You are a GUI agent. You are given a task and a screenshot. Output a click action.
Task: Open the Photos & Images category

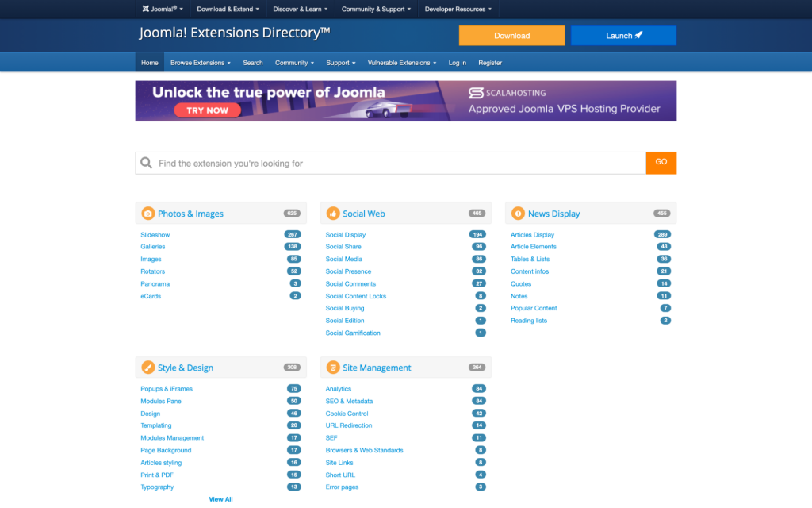(190, 214)
